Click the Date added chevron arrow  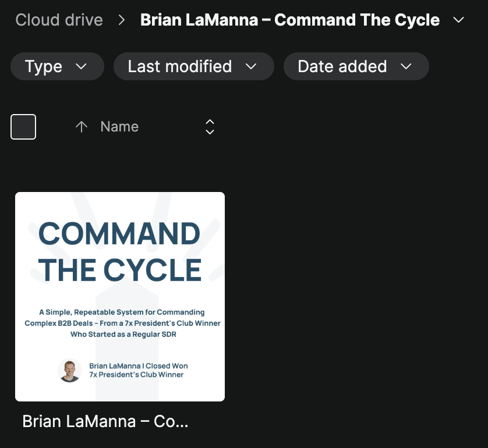[x=406, y=66]
